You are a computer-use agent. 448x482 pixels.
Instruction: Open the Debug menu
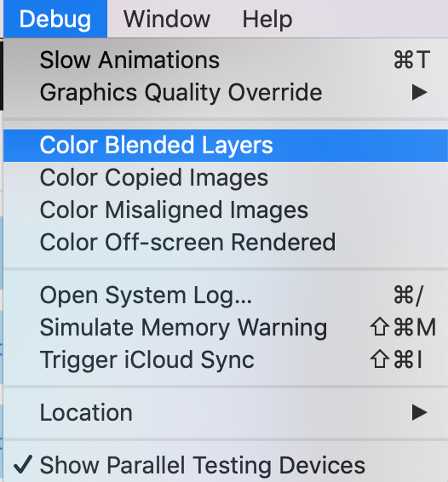pos(55,19)
